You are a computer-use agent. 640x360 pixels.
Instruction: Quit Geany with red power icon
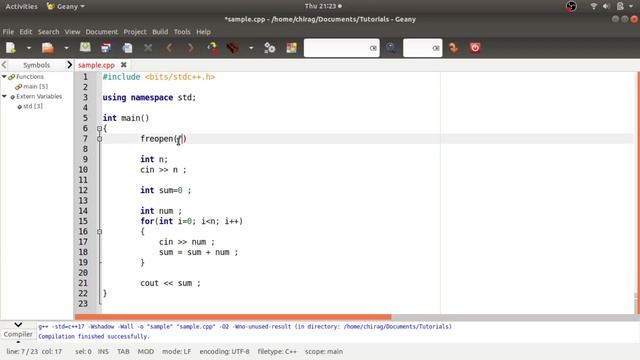(475, 48)
